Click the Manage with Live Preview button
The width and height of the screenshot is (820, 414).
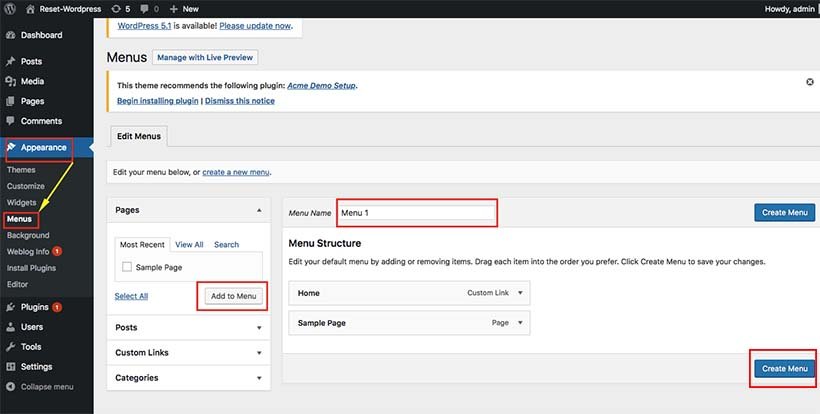click(x=205, y=58)
